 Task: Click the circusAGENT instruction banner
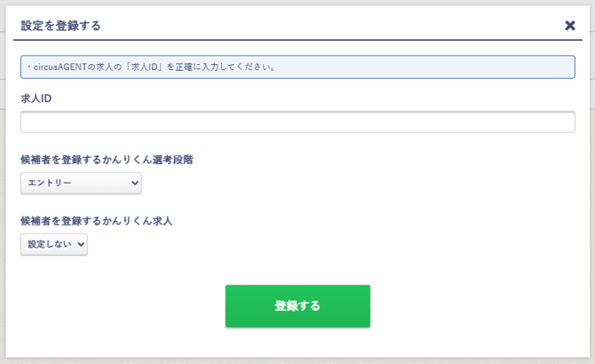pos(297,67)
